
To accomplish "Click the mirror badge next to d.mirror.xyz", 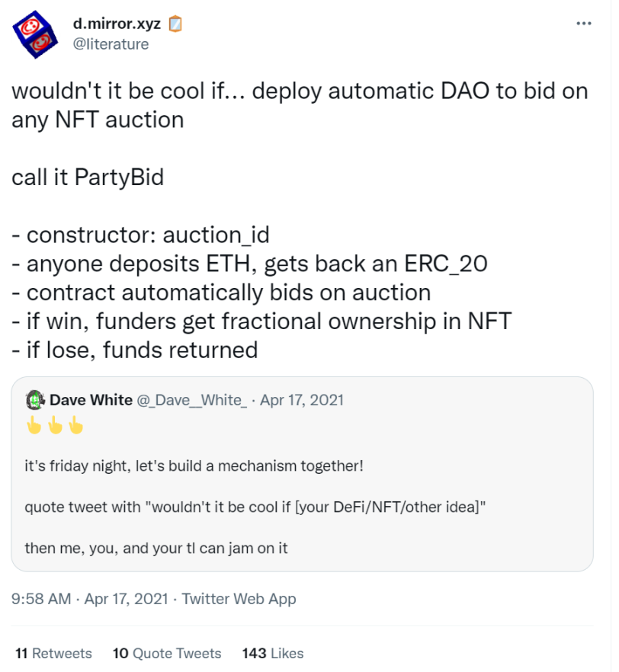I will [175, 24].
